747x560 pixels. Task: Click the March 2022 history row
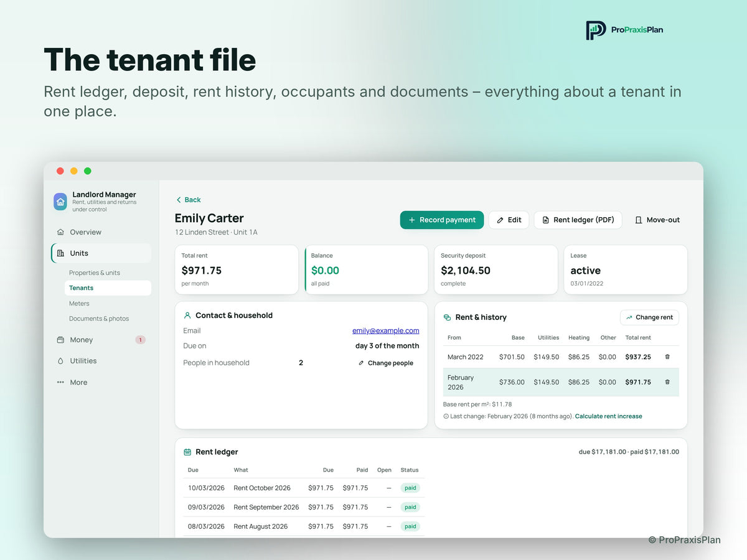coord(561,357)
